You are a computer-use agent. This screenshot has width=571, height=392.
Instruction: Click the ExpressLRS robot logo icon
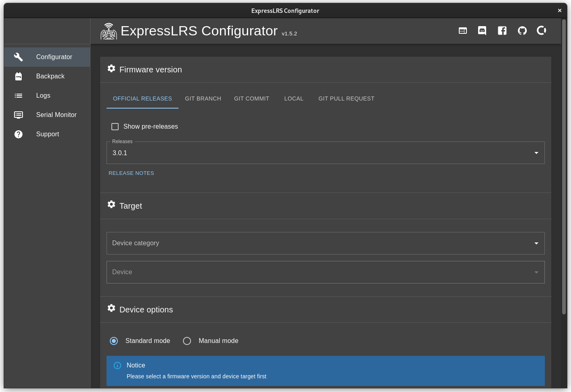click(x=109, y=31)
